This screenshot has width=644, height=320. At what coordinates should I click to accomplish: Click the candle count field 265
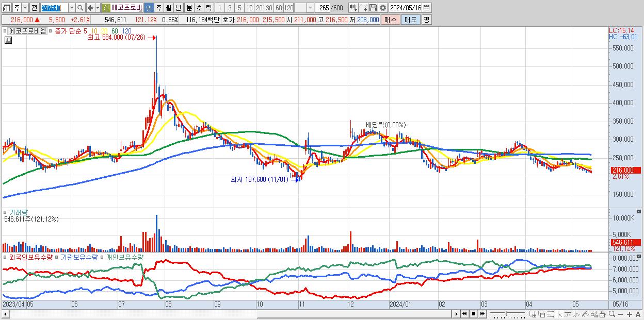324,8
